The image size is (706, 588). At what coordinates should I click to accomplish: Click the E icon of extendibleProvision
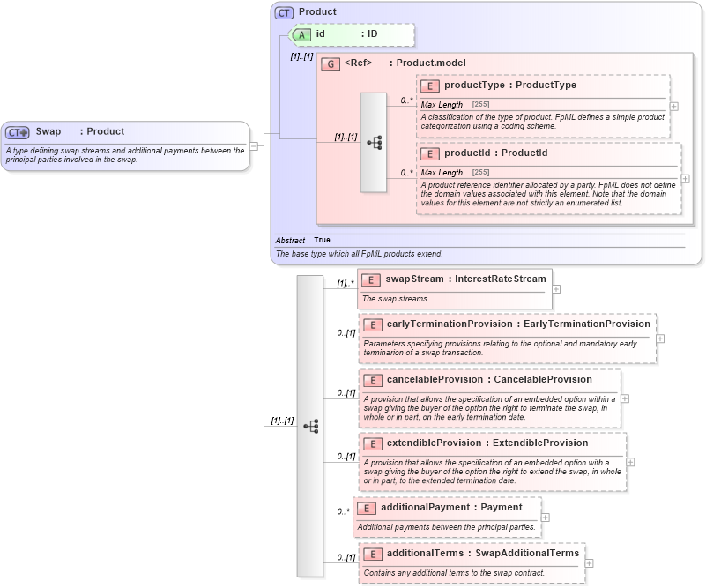coord(373,444)
